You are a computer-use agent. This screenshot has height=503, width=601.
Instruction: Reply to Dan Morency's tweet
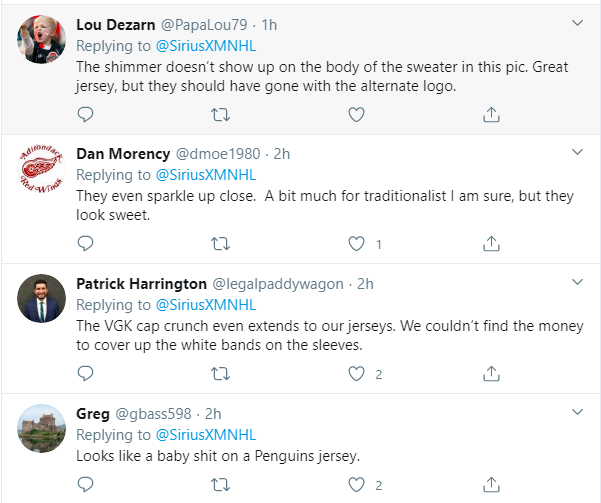pyautogui.click(x=85, y=243)
